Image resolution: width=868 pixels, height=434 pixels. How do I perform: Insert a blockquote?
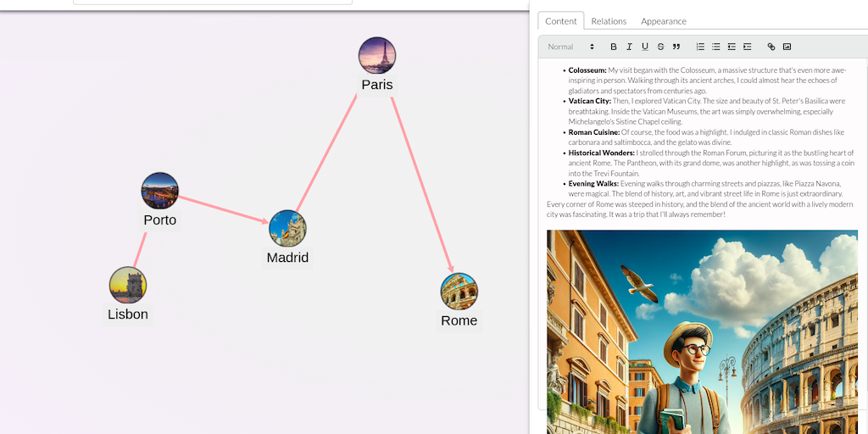pyautogui.click(x=676, y=47)
